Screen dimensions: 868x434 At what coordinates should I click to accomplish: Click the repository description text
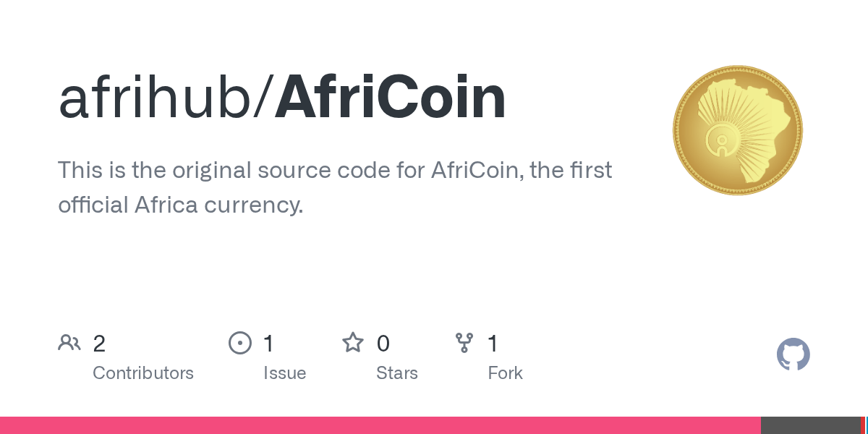coord(334,171)
